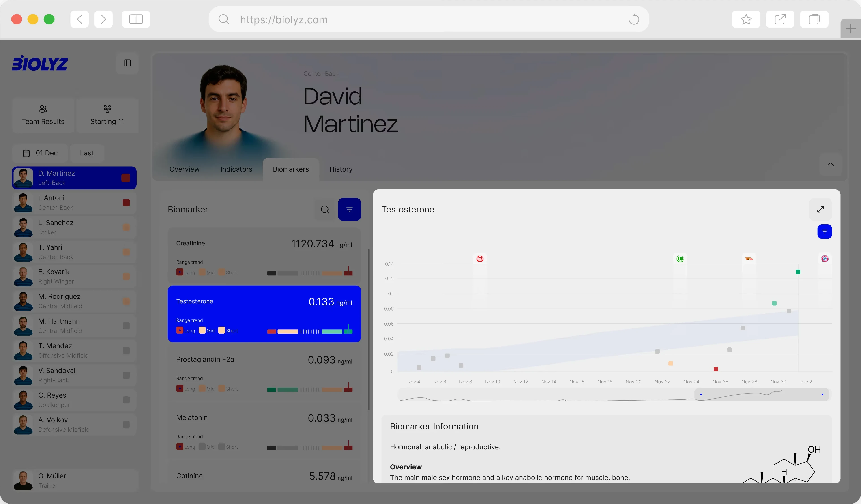Click the Mainz match marker icon
The width and height of the screenshot is (861, 504).
click(480, 259)
